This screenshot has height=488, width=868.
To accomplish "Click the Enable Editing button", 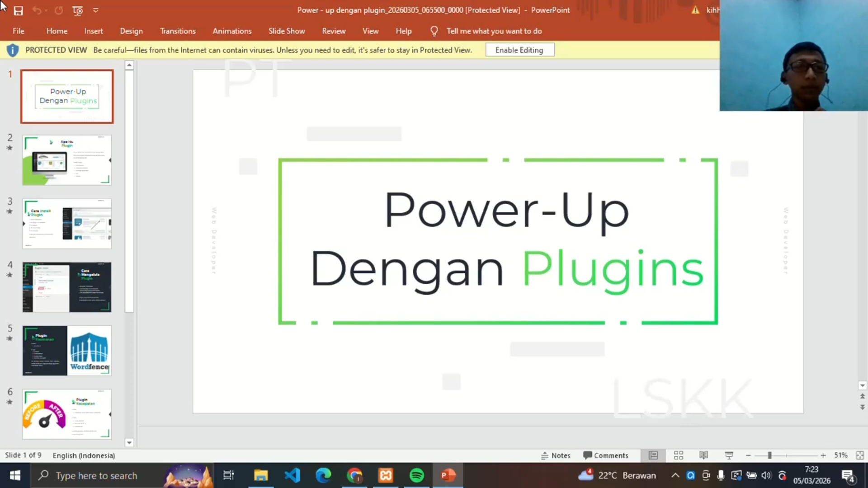I will pos(519,50).
